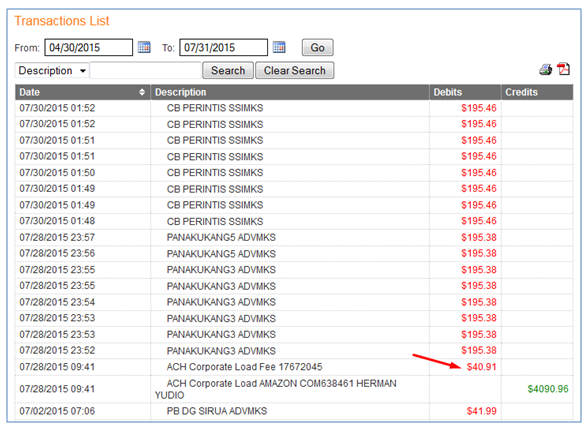Sort by Date using the sort arrows

(142, 92)
